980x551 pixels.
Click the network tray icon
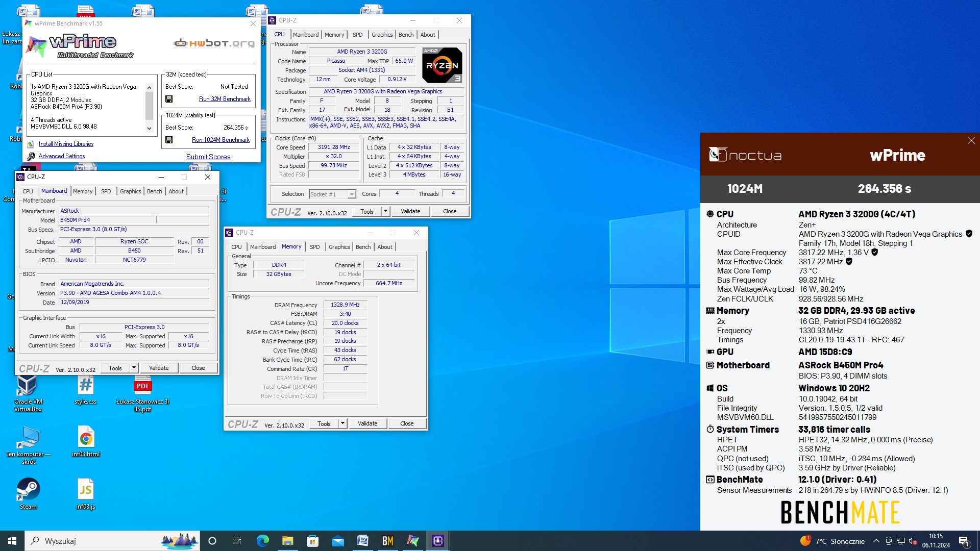900,541
